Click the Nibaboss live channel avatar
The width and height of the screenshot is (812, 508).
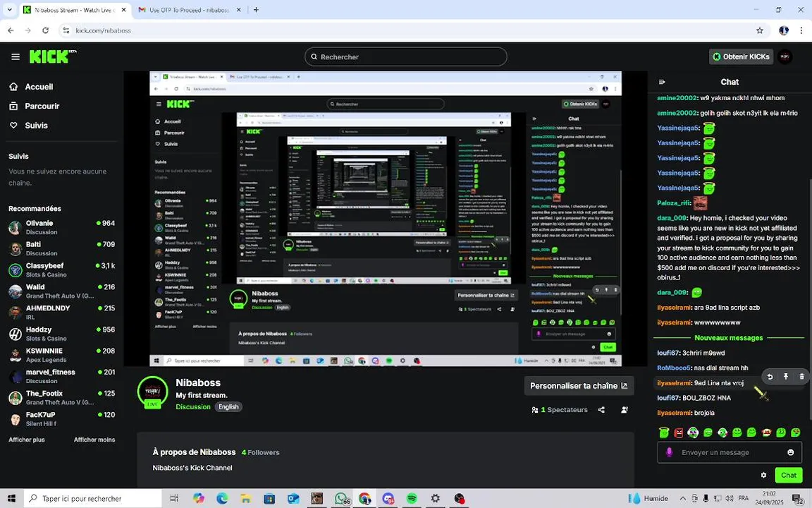pyautogui.click(x=152, y=392)
